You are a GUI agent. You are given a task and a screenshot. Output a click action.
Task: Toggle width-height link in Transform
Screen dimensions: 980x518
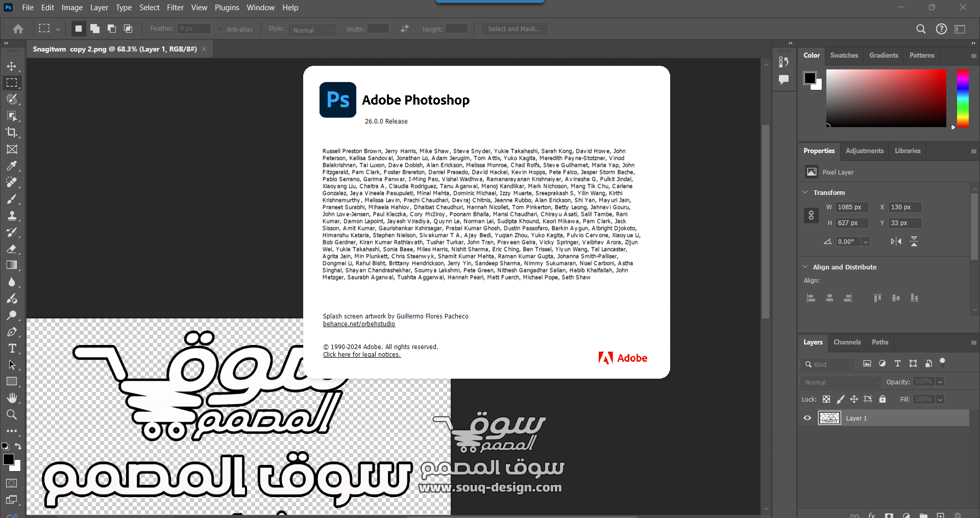point(811,215)
